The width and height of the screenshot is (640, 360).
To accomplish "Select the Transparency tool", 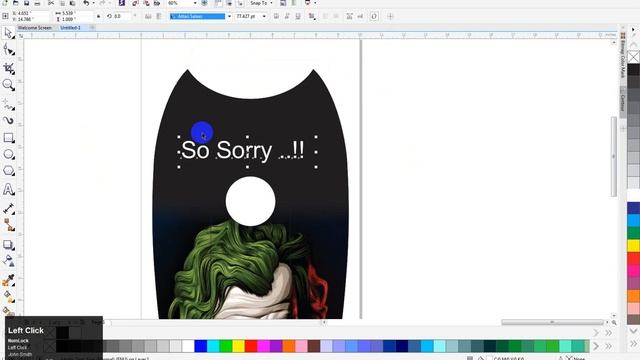I will pyautogui.click(x=8, y=260).
